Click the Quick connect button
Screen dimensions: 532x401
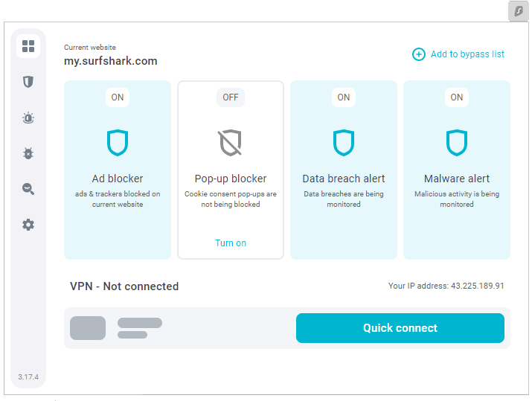pyautogui.click(x=400, y=328)
